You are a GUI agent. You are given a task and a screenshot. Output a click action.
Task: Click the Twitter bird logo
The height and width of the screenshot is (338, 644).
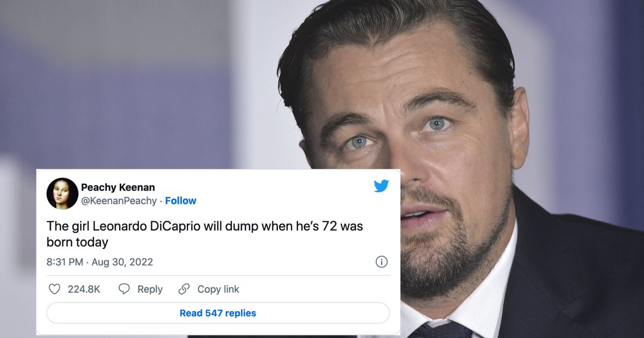[x=381, y=186]
